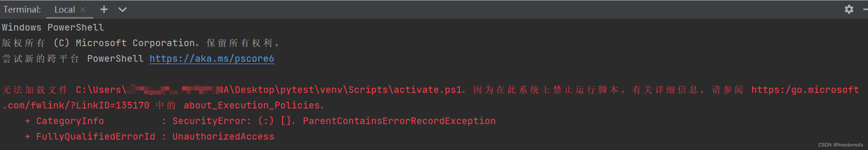Viewport: 868px width, 150px height.
Task: Click the Microsoft Corporation copyright text
Action: click(135, 43)
